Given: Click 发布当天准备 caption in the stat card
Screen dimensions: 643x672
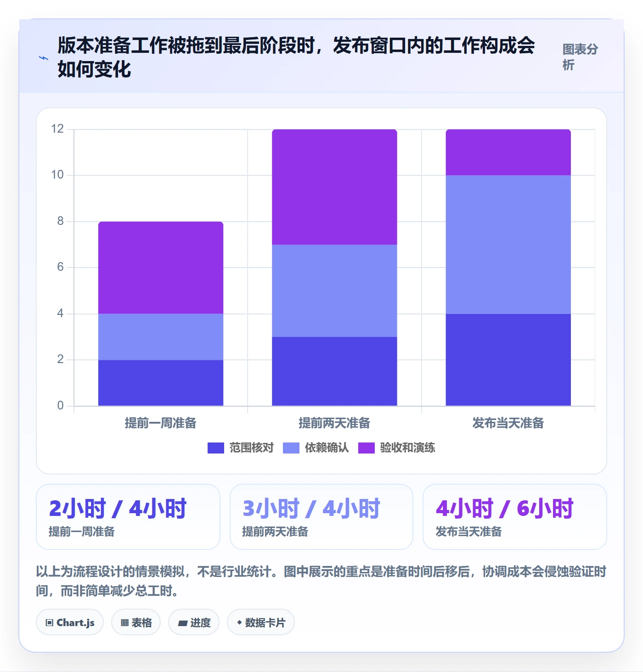Looking at the screenshot, I should 468,532.
